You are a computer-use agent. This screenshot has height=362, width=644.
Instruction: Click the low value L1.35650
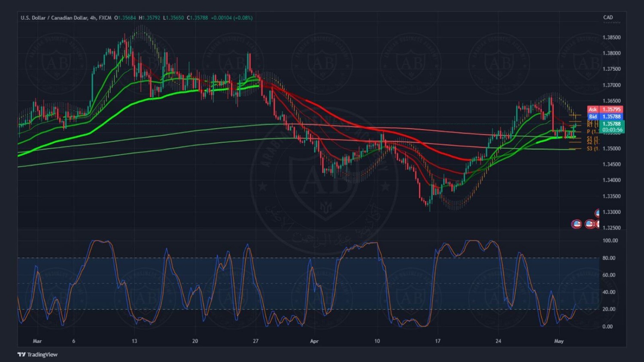click(x=173, y=18)
